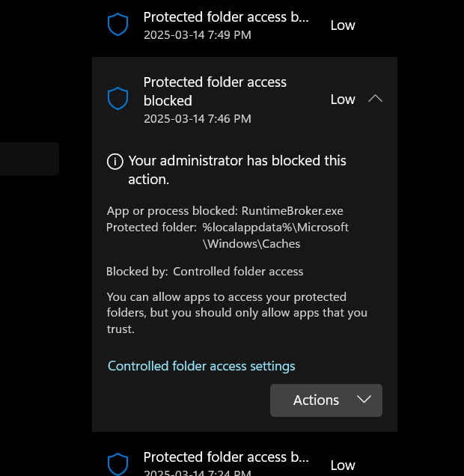Click the Low severity label of the bottom entry

coord(343,465)
